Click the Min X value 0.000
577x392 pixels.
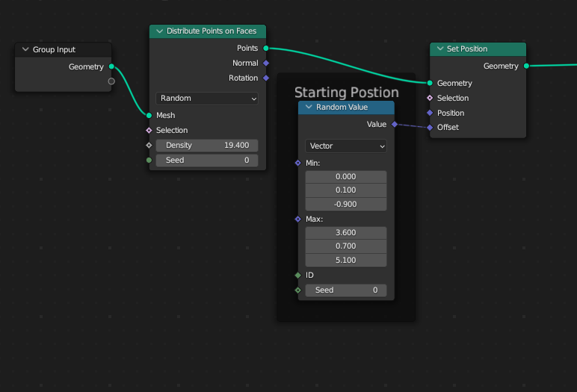point(346,176)
